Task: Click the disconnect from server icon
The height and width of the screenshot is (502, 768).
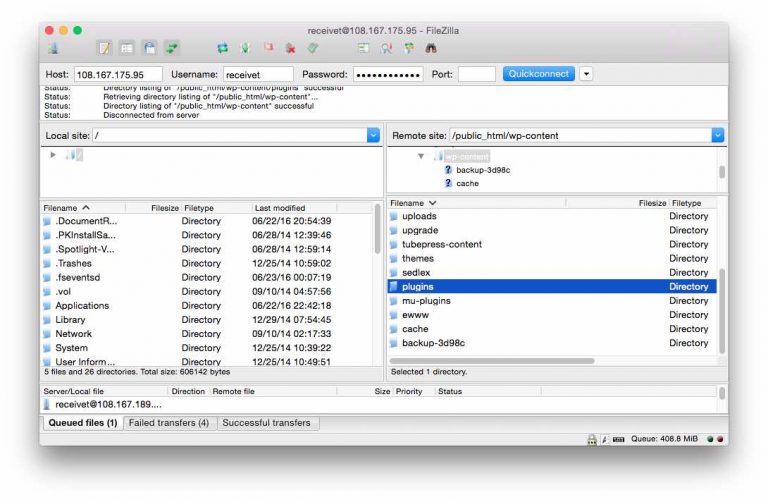Action: 290,48
